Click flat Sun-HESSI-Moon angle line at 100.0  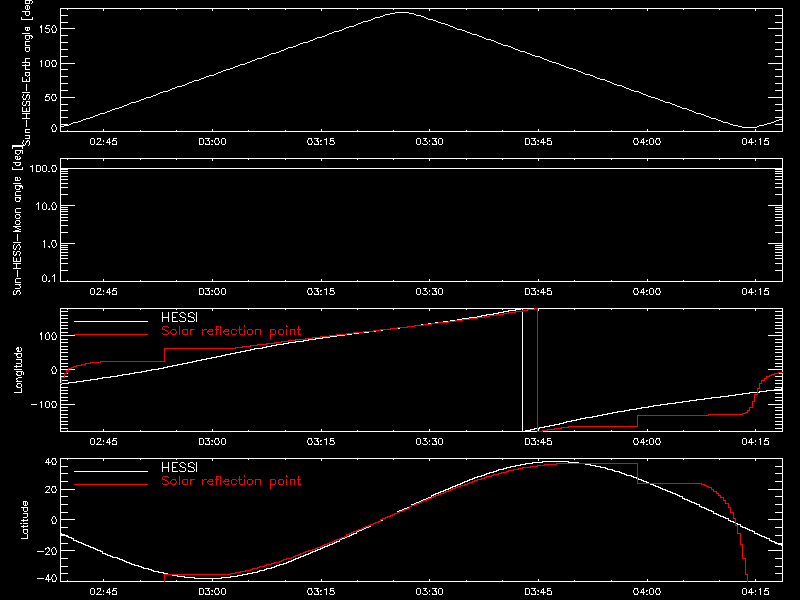click(421, 168)
